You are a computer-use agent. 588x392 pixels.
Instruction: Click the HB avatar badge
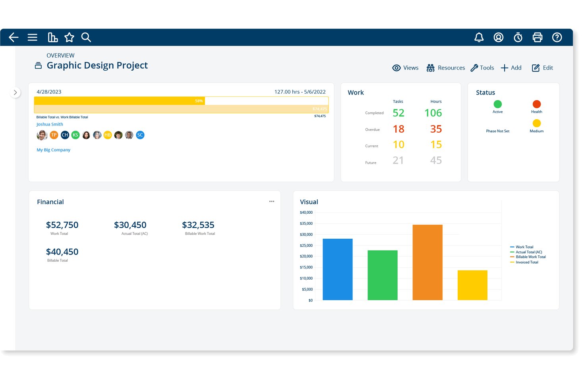(x=108, y=135)
